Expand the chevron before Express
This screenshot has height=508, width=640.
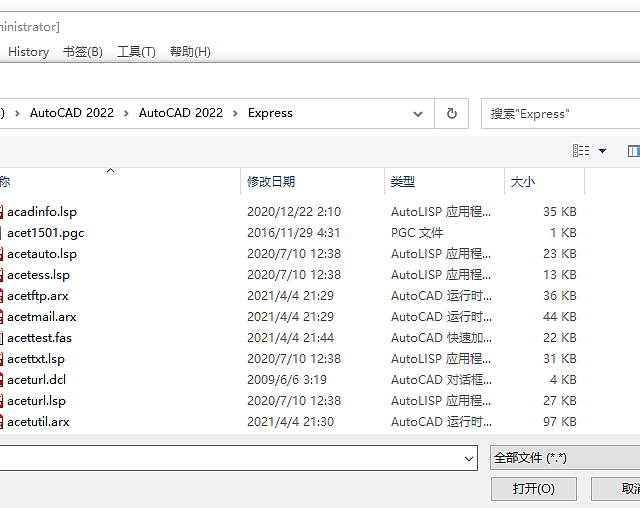236,113
